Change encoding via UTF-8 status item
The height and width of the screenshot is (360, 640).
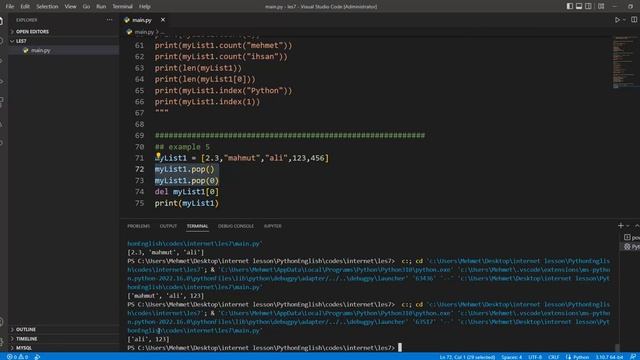[535, 357]
